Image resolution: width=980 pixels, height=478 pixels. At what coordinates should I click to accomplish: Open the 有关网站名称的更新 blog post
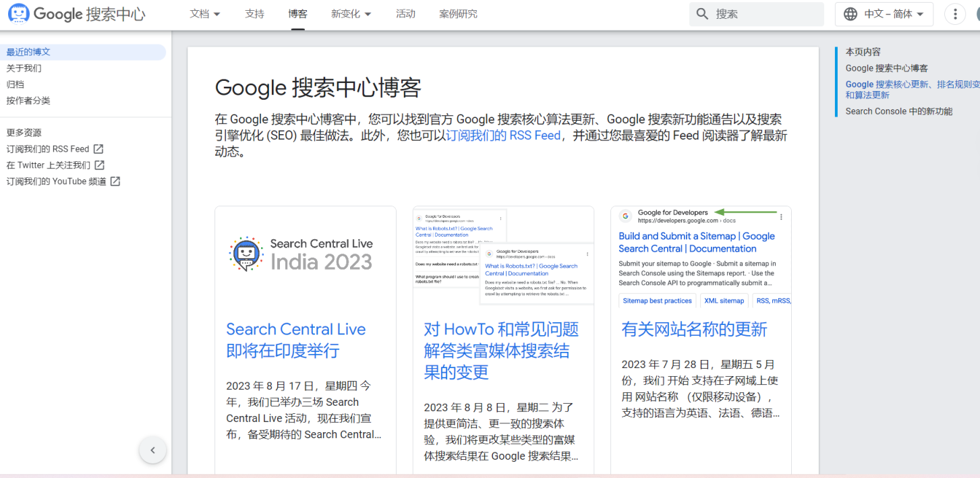pos(693,329)
